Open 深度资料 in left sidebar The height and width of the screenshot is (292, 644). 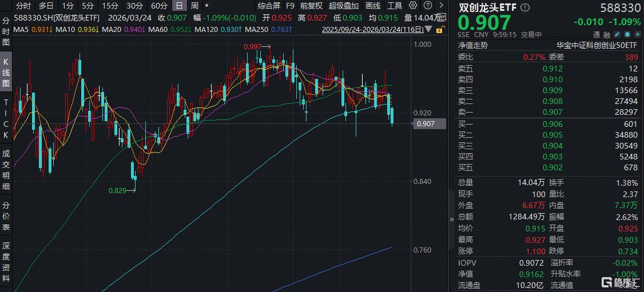[6, 262]
